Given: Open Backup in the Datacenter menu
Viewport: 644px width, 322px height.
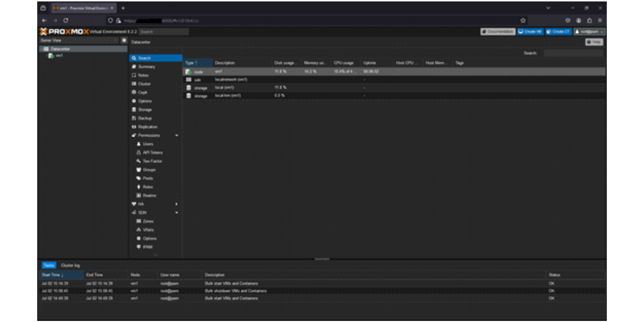Looking at the screenshot, I should click(x=145, y=118).
